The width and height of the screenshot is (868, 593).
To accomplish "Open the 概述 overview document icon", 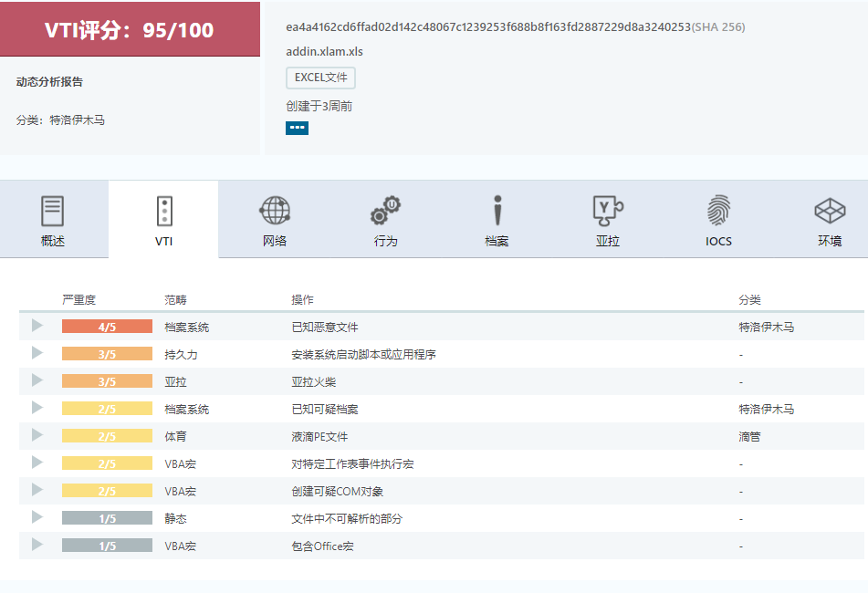I will pyautogui.click(x=53, y=211).
